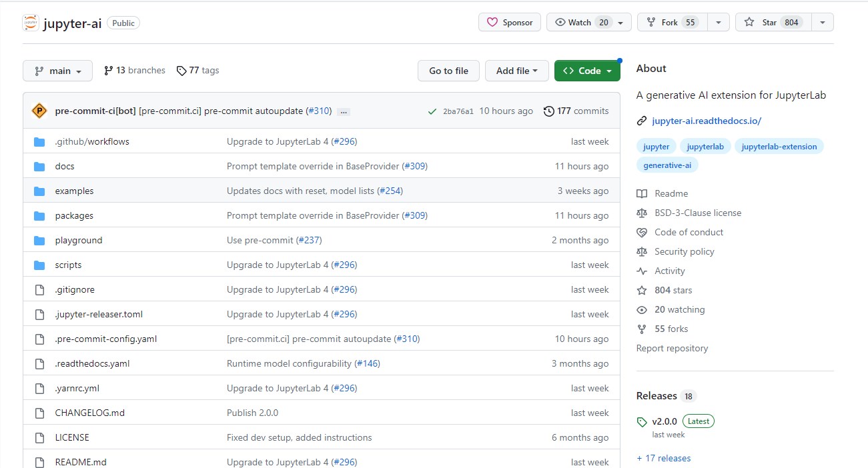Click the scripts folder icon
This screenshot has width=868, height=468.
(x=39, y=265)
